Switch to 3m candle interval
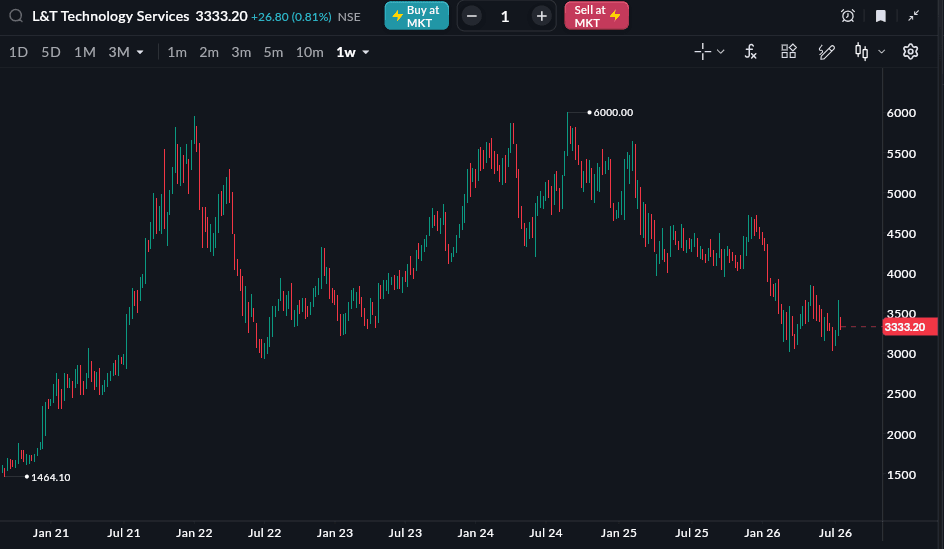The height and width of the screenshot is (549, 944). coord(241,52)
